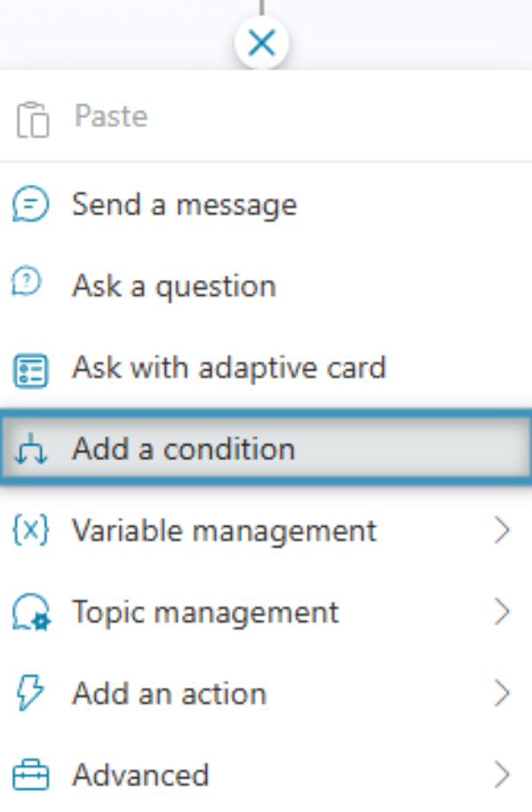
Task: Expand Variable management submenu arrow
Action: point(502,530)
